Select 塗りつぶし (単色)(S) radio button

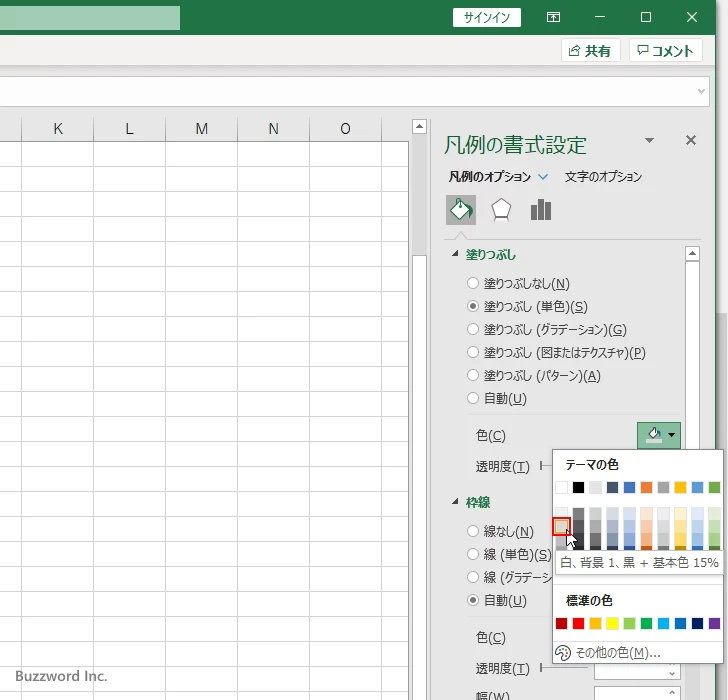click(473, 306)
